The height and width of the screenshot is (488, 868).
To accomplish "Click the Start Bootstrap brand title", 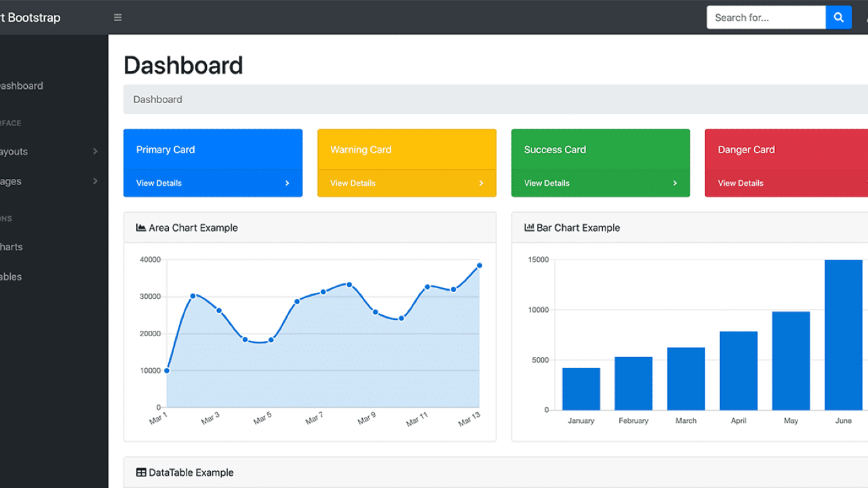I will 31,17.
